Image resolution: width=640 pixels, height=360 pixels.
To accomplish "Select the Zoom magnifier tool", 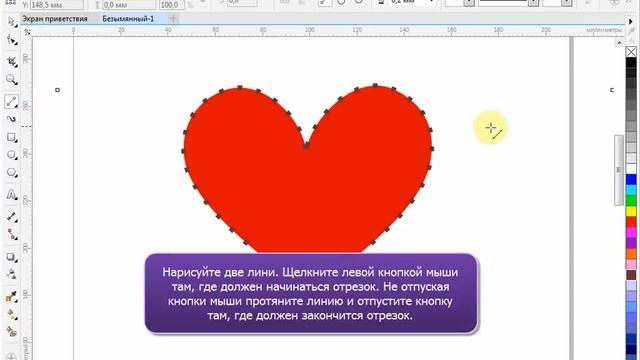I will tap(11, 79).
